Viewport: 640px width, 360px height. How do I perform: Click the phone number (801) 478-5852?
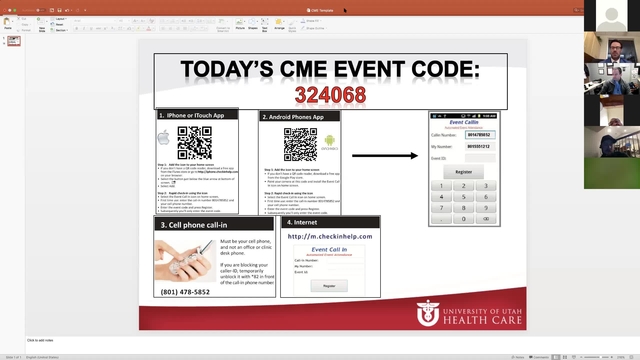(x=185, y=292)
